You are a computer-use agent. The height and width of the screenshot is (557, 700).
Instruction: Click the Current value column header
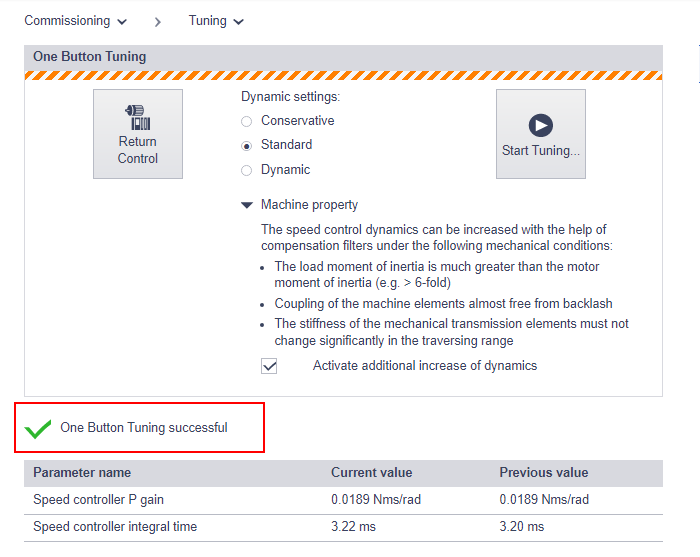371,473
